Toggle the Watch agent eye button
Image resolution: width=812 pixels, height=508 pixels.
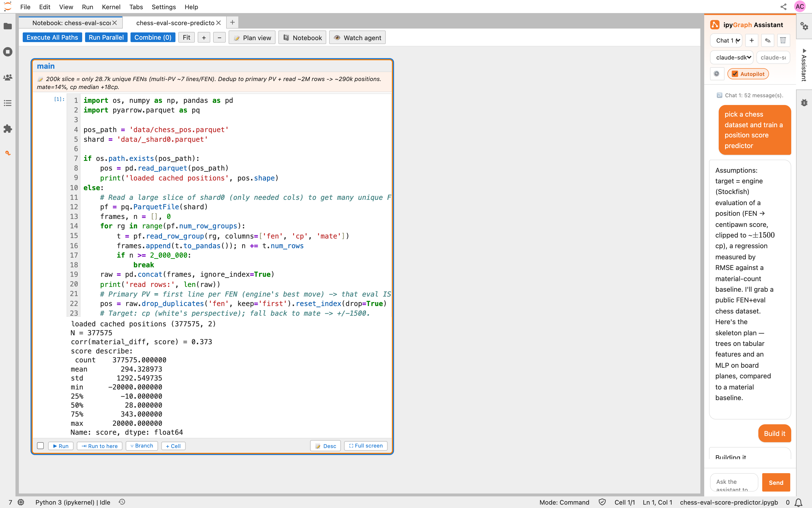(357, 38)
